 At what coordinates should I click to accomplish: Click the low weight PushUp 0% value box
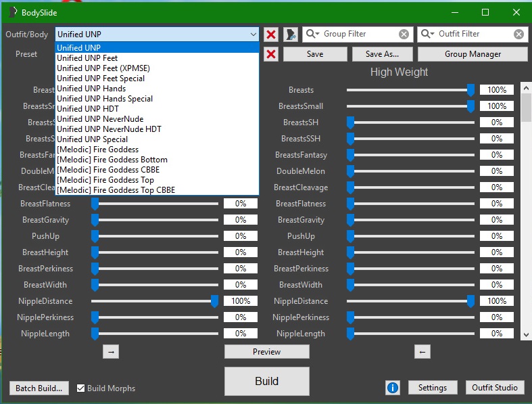tap(241, 235)
